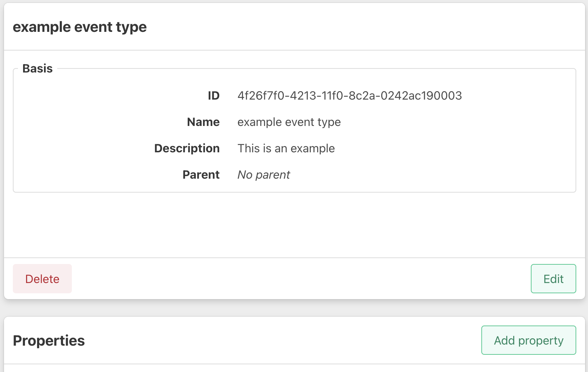Screen dimensions: 588x372
Task: Click the 'No parent' value
Action: tap(264, 175)
